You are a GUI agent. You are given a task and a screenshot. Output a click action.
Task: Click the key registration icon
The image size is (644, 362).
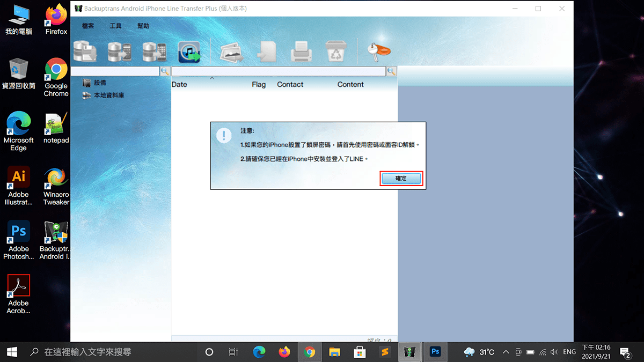tap(379, 50)
